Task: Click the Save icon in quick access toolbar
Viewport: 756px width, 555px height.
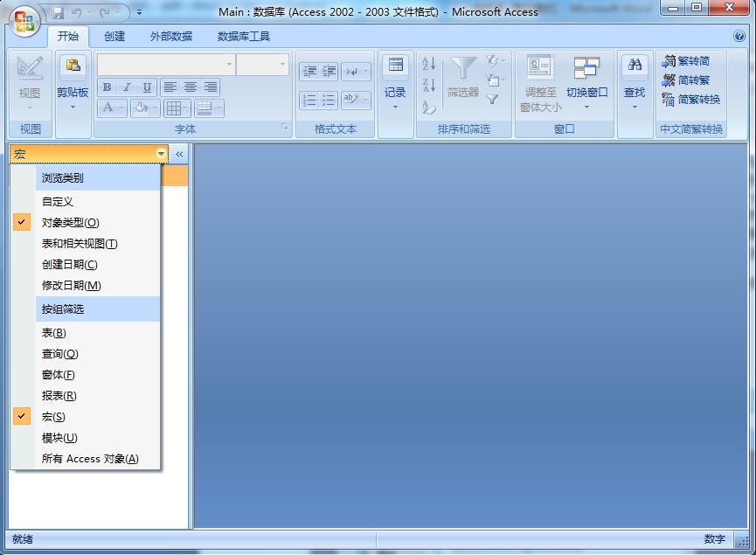Action: coord(59,12)
